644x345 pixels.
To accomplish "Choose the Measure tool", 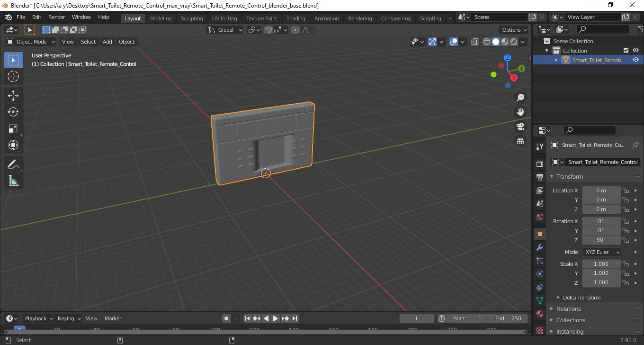I will coord(13,181).
